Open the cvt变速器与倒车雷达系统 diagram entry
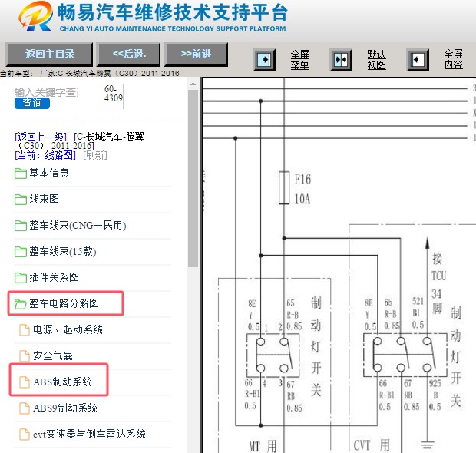 (89, 434)
